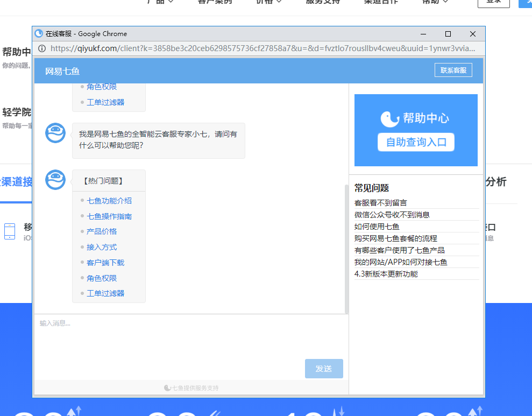The width and height of the screenshot is (532, 416).
Task: Open 工单过滤器 link under 热门问题 heading
Action: 105,293
